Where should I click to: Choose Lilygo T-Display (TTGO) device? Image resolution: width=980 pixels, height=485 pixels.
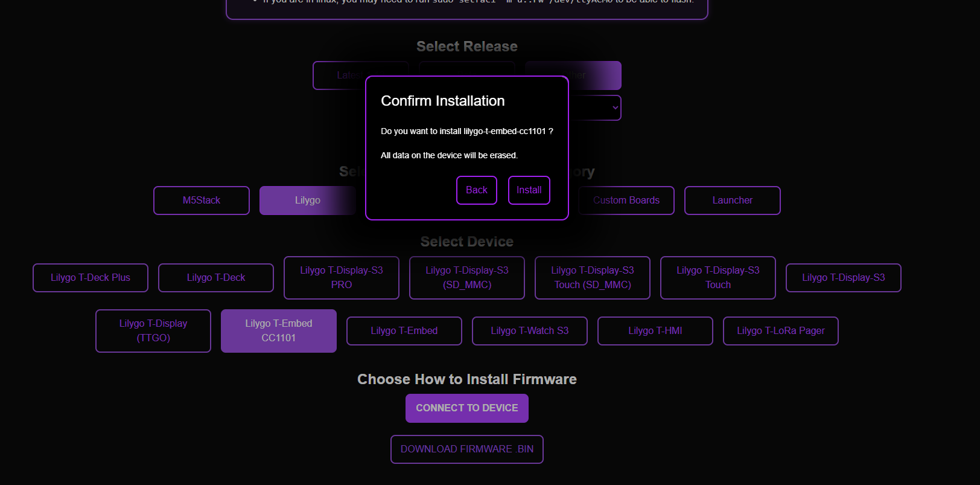[x=153, y=331]
